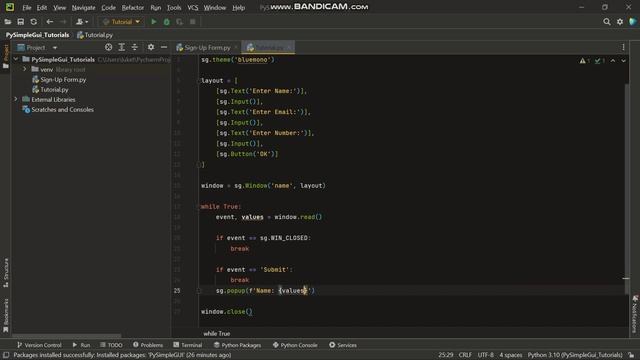Open the File menu
The image size is (640, 360).
click(27, 8)
